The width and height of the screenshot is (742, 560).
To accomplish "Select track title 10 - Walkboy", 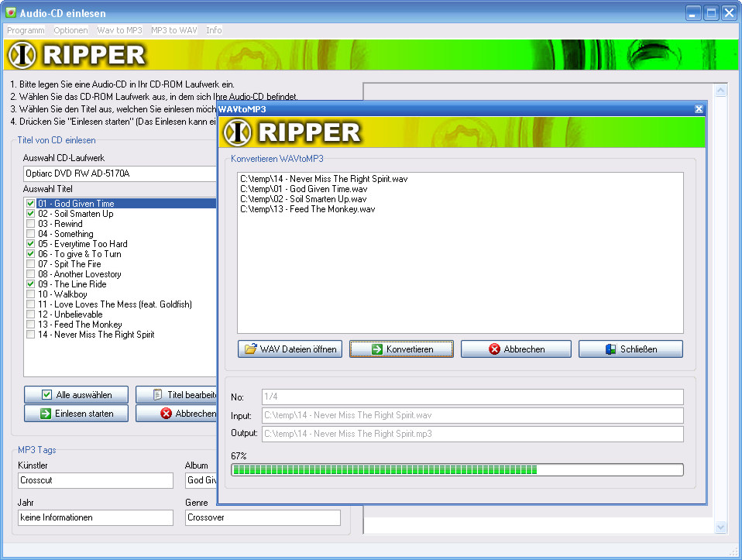I will click(63, 294).
